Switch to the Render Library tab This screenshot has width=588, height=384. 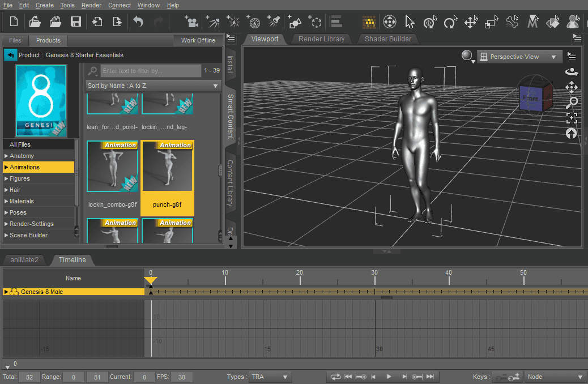(321, 39)
